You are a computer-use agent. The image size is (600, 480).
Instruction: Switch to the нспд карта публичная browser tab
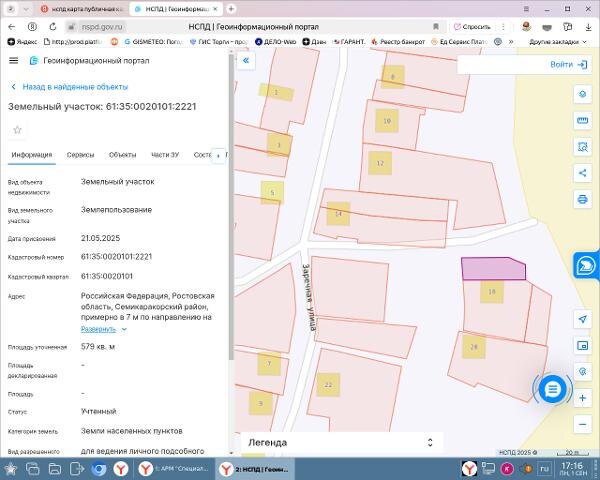pyautogui.click(x=82, y=9)
